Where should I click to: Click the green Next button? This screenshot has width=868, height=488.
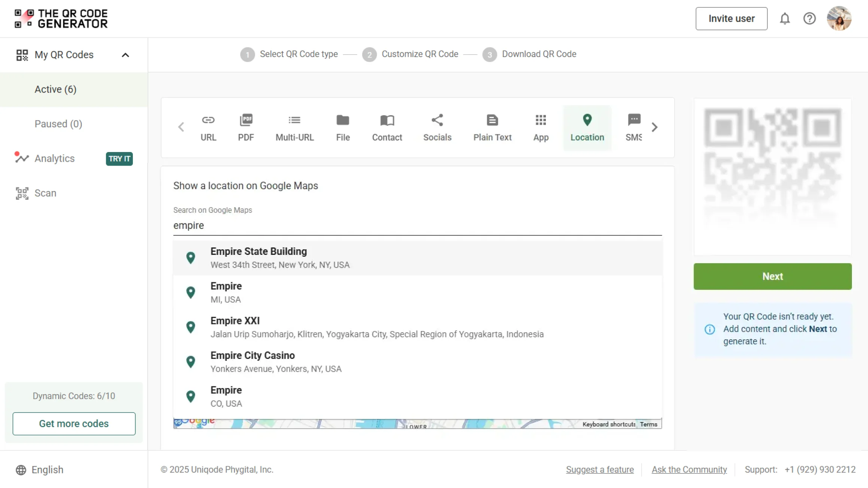click(772, 276)
